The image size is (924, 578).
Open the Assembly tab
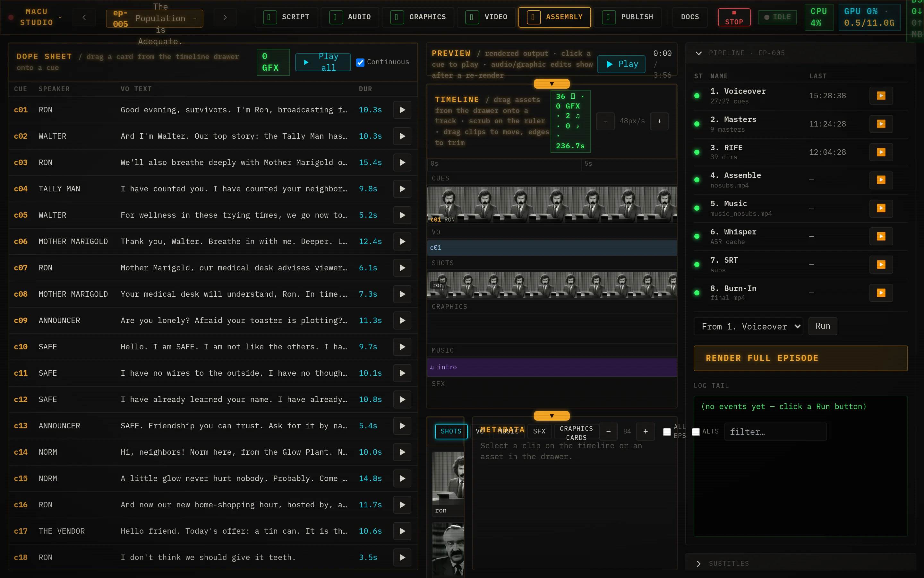point(554,17)
